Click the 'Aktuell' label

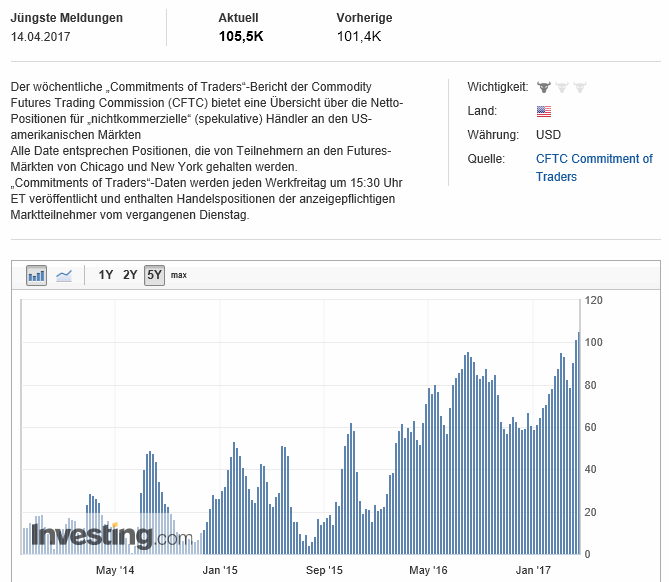tap(239, 18)
